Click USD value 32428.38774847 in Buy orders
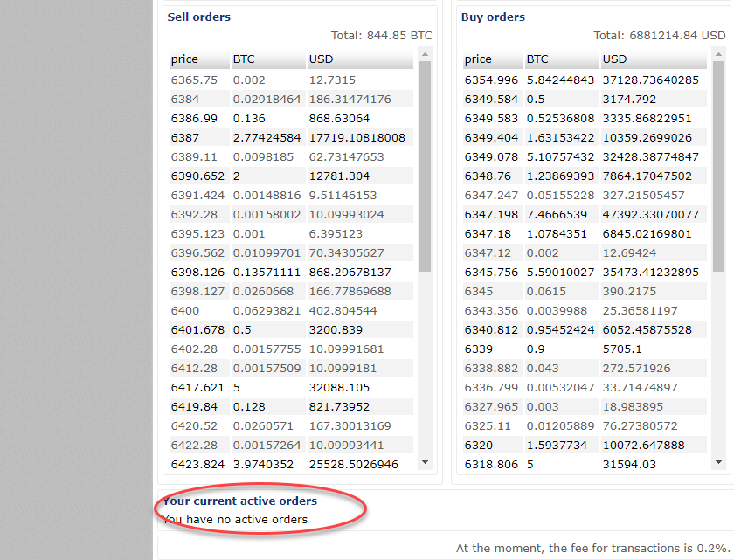Screen dimensions: 734x560 pyautogui.click(x=651, y=156)
